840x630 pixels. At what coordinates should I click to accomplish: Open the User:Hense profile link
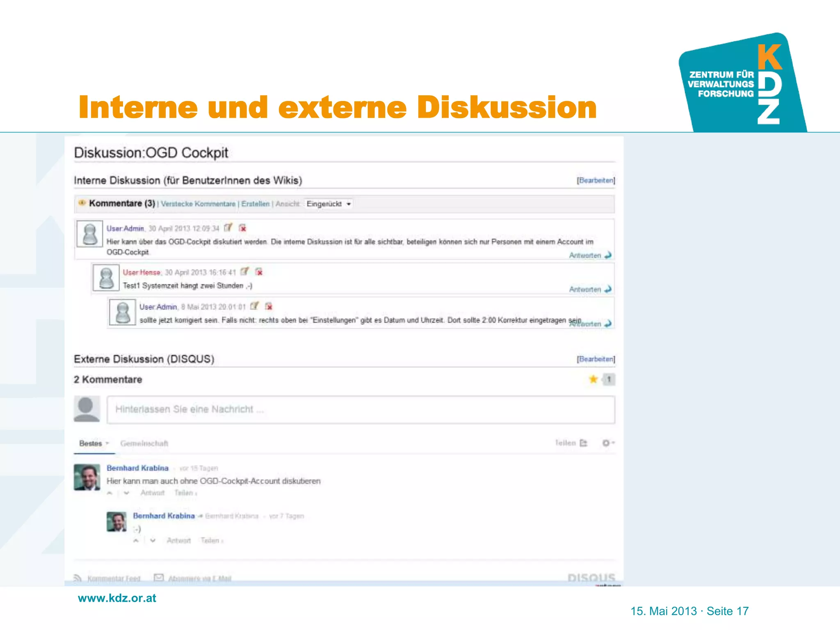(142, 272)
